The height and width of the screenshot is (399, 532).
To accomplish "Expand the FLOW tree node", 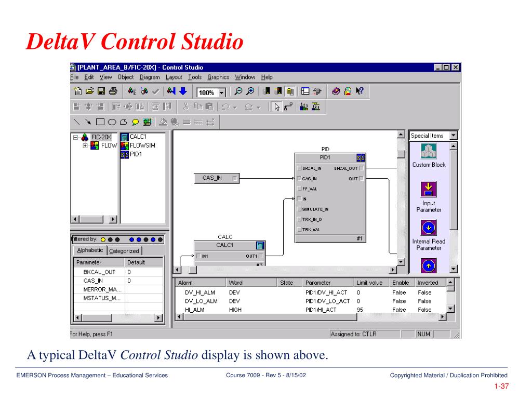I will click(x=85, y=145).
